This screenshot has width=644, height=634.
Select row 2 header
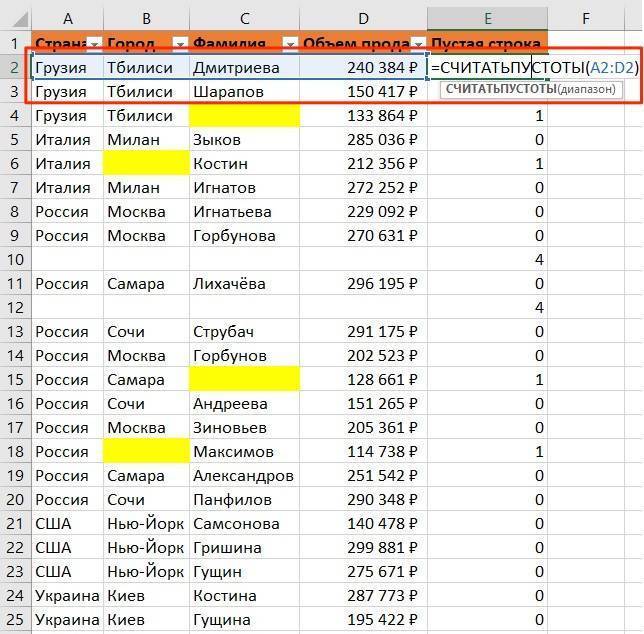pos(16,67)
